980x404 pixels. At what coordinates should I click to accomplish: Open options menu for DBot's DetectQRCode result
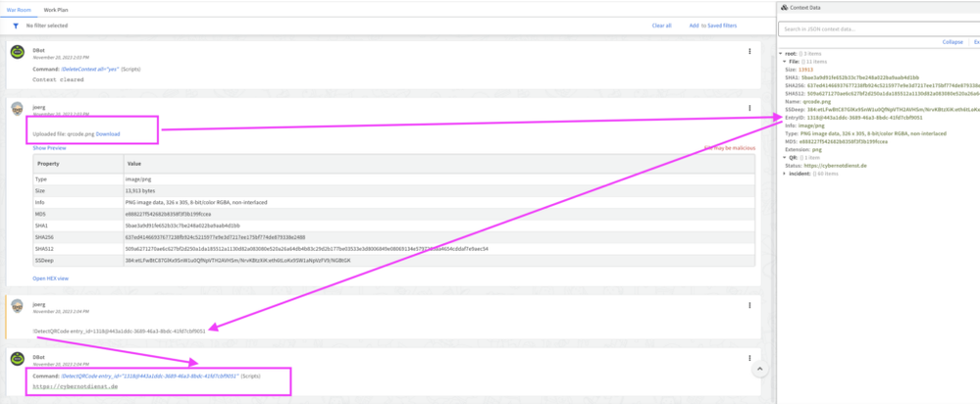[749, 358]
